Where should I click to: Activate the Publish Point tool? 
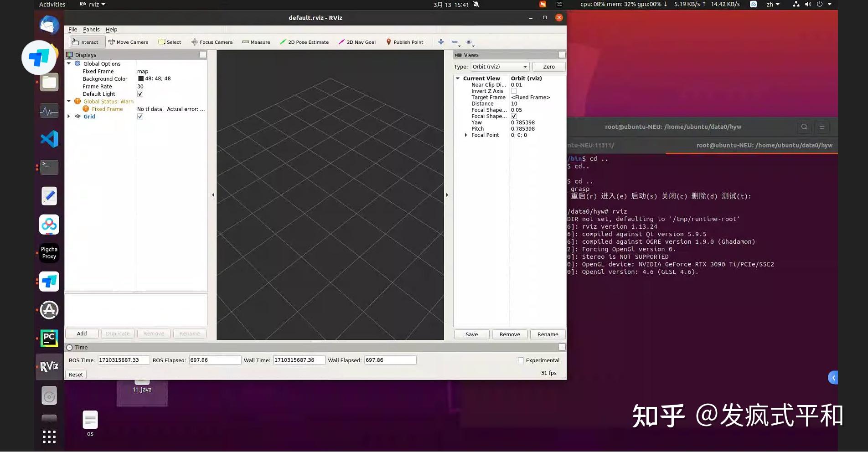click(405, 42)
